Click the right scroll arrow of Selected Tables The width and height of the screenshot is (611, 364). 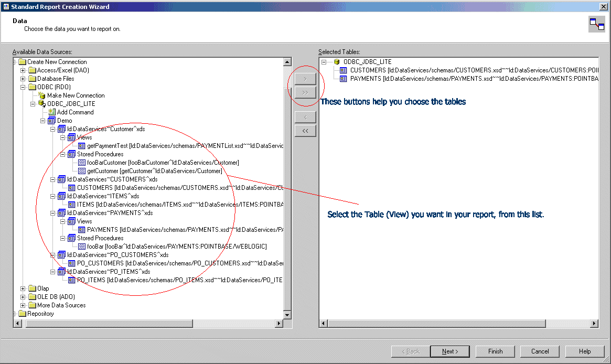594,324
